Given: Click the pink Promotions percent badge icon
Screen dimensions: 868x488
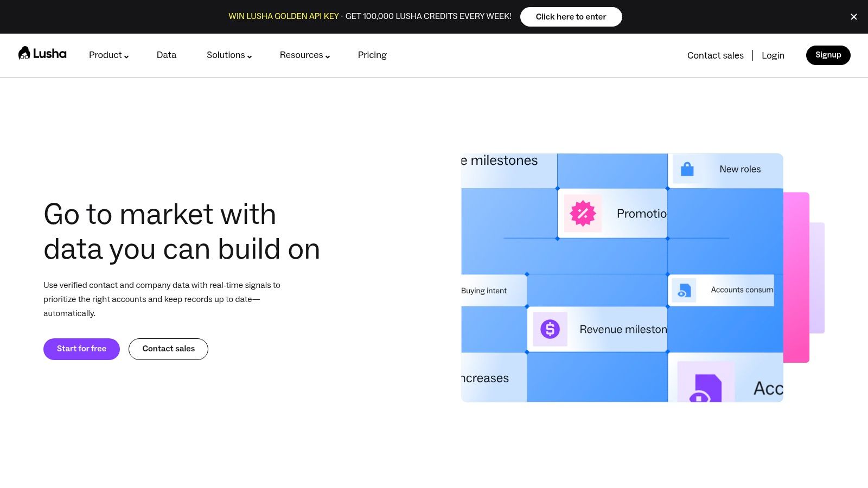Looking at the screenshot, I should tap(583, 213).
